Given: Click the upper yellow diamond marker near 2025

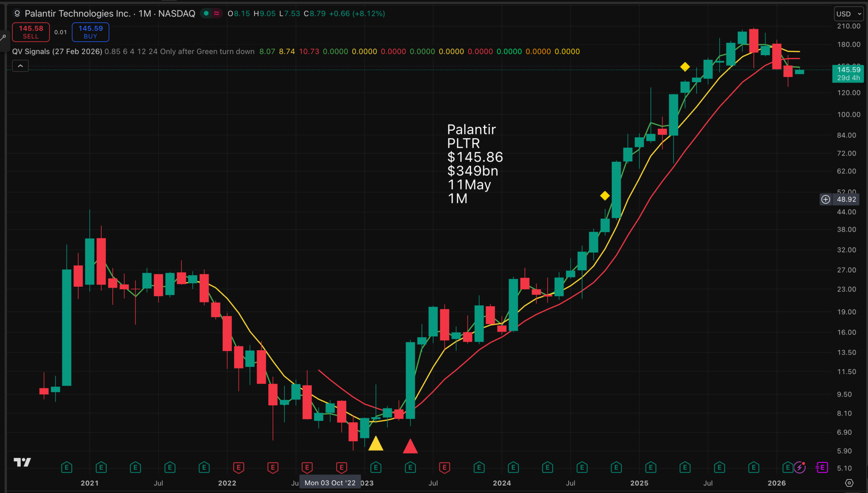Looking at the screenshot, I should [x=685, y=67].
